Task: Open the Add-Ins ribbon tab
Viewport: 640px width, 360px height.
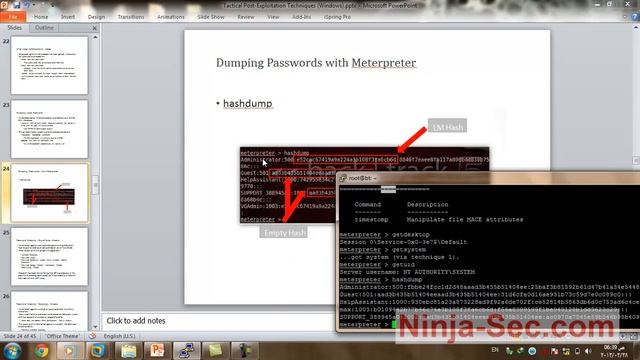Action: click(301, 17)
